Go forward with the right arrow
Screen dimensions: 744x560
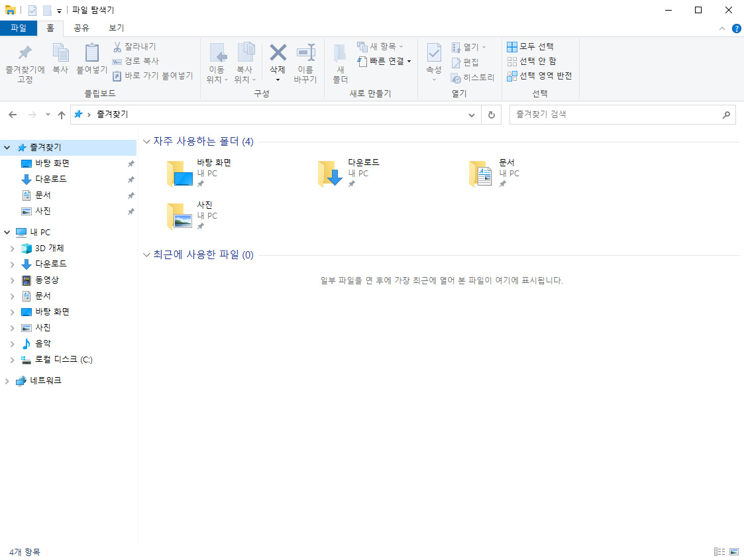[x=32, y=115]
